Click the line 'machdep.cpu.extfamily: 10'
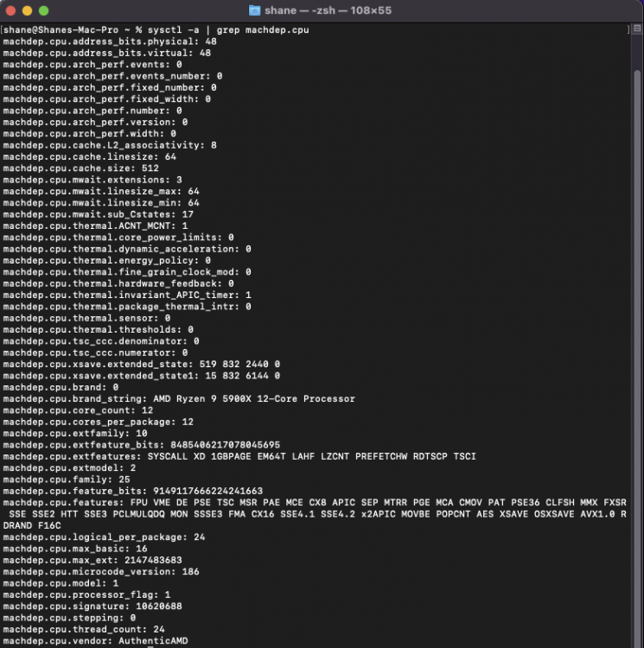Image resolution: width=644 pixels, height=648 pixels. (x=75, y=434)
